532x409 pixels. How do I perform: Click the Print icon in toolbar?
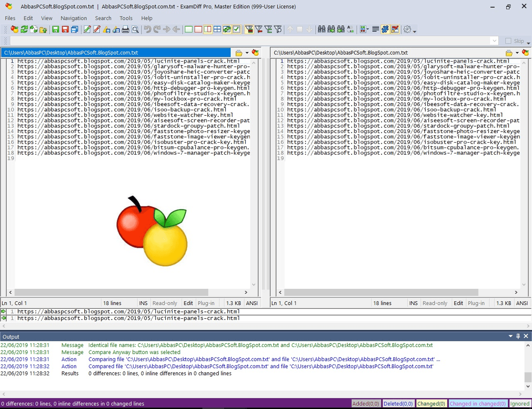pos(125,30)
